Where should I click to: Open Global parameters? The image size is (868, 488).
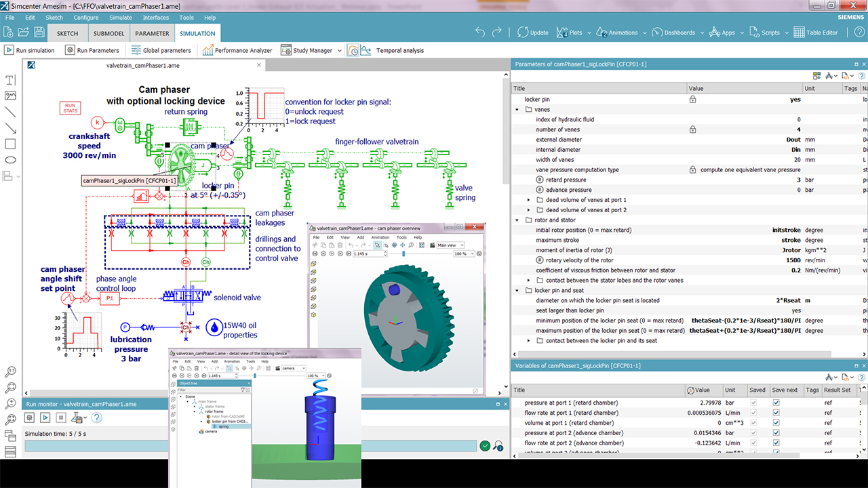click(161, 50)
